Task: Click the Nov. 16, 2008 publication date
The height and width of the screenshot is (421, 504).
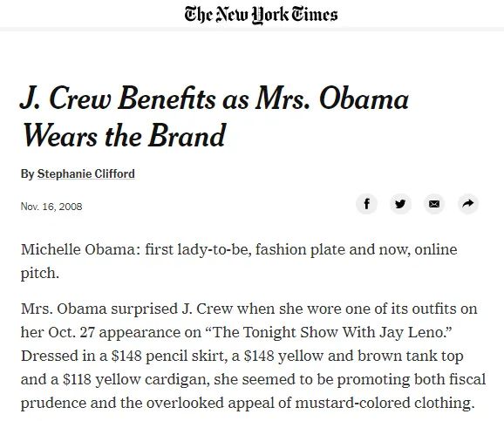Action: [51, 207]
